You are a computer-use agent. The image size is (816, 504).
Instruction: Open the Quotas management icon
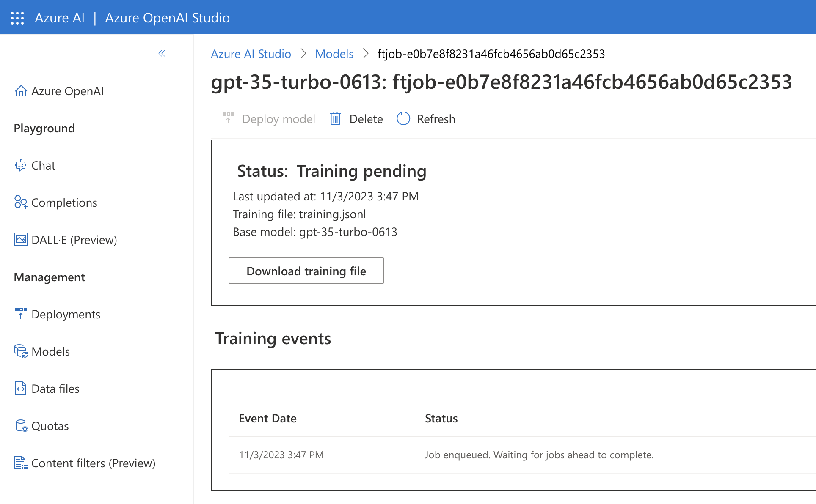(x=20, y=425)
